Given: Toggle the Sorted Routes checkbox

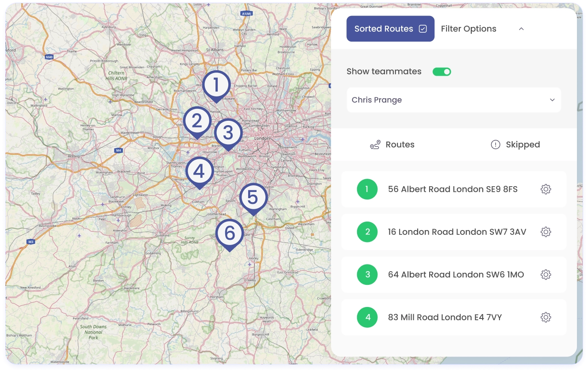Looking at the screenshot, I should 423,29.
